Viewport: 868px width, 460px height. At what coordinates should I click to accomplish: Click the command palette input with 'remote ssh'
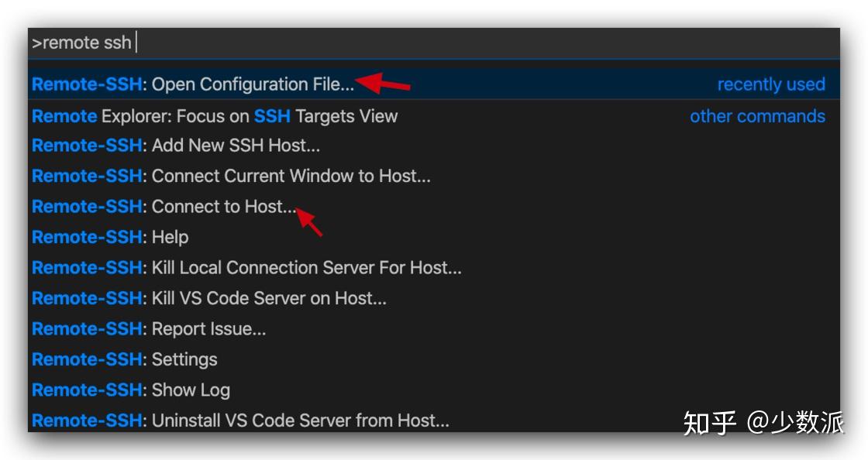coord(434,43)
